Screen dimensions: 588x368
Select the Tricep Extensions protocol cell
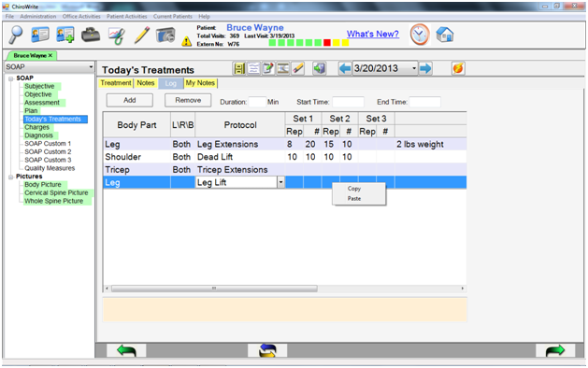pyautogui.click(x=240, y=170)
